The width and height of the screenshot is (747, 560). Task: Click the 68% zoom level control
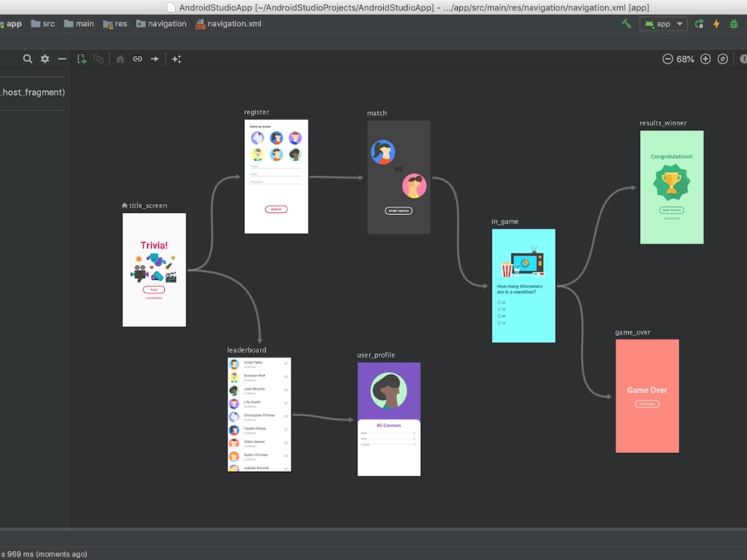(x=686, y=58)
